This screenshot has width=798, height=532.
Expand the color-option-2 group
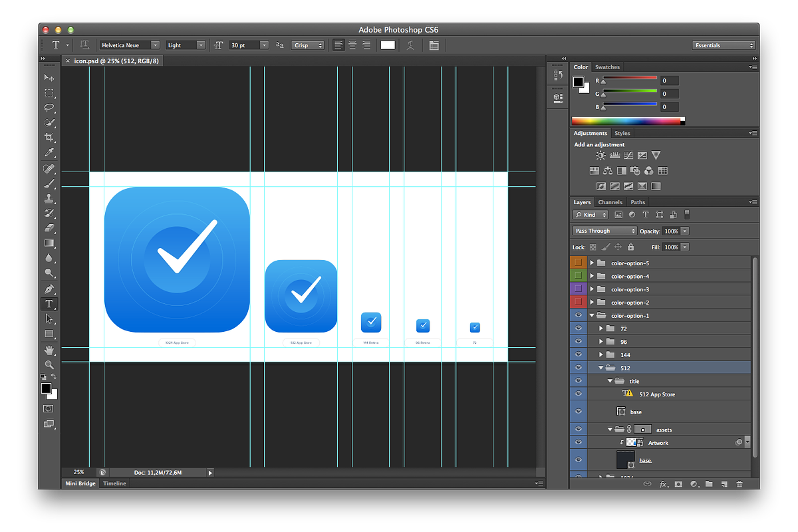[x=592, y=303]
